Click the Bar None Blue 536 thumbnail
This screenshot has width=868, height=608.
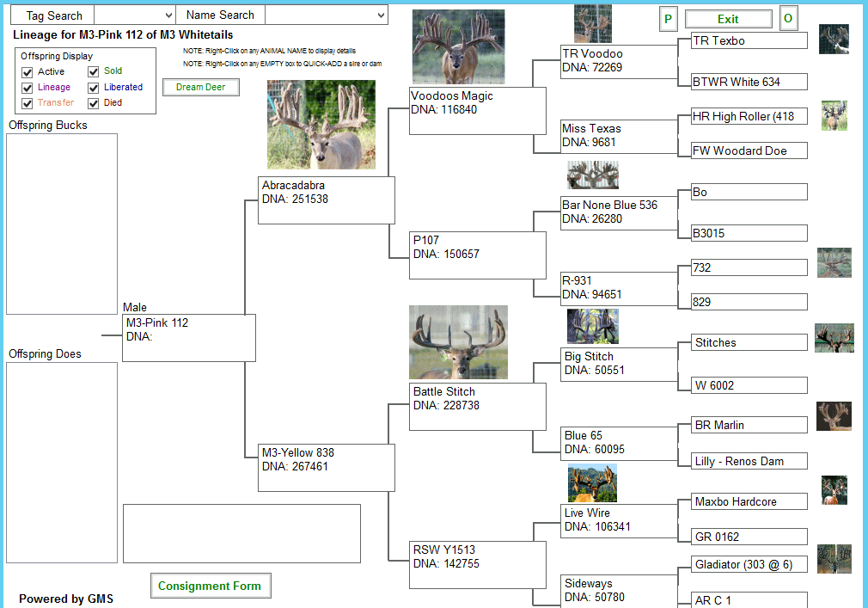coord(592,175)
